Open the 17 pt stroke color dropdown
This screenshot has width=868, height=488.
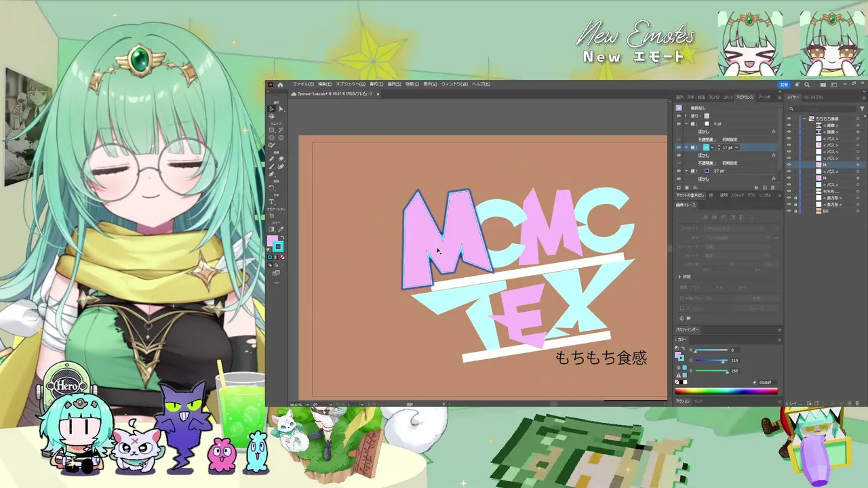pyautogui.click(x=713, y=147)
